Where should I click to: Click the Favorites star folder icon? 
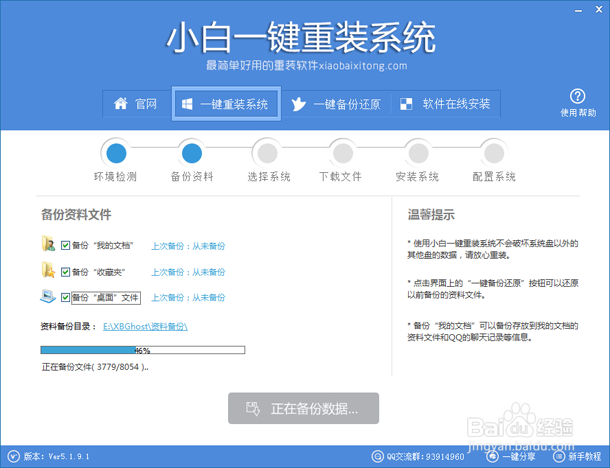click(48, 270)
